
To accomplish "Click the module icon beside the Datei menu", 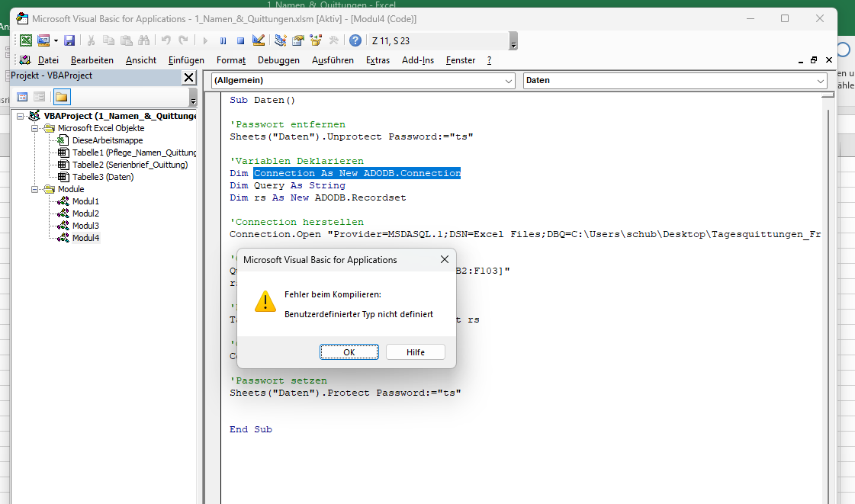I will [25, 60].
